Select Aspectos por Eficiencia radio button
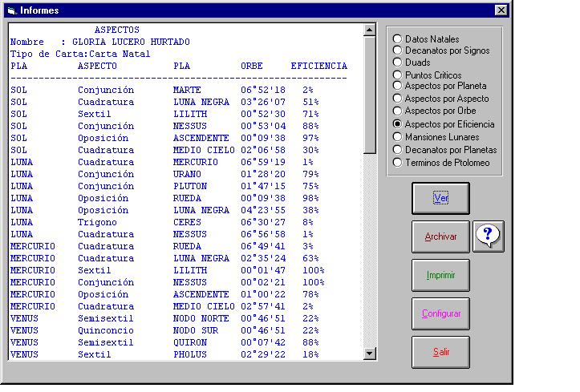 [x=397, y=124]
